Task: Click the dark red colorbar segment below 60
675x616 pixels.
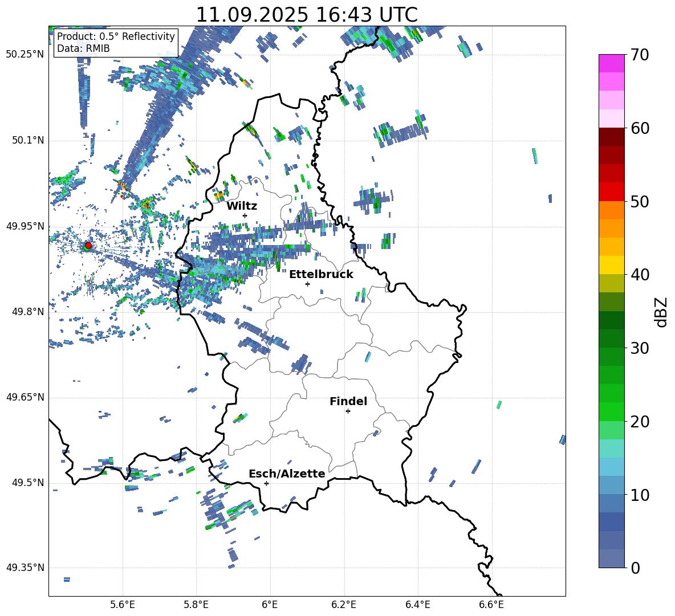Action: click(x=612, y=137)
